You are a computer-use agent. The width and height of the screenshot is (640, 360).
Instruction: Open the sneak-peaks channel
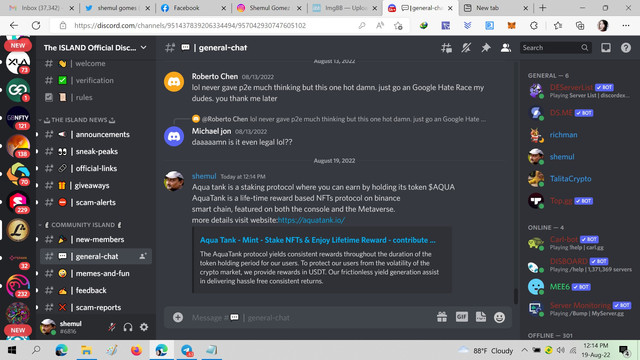[96, 151]
